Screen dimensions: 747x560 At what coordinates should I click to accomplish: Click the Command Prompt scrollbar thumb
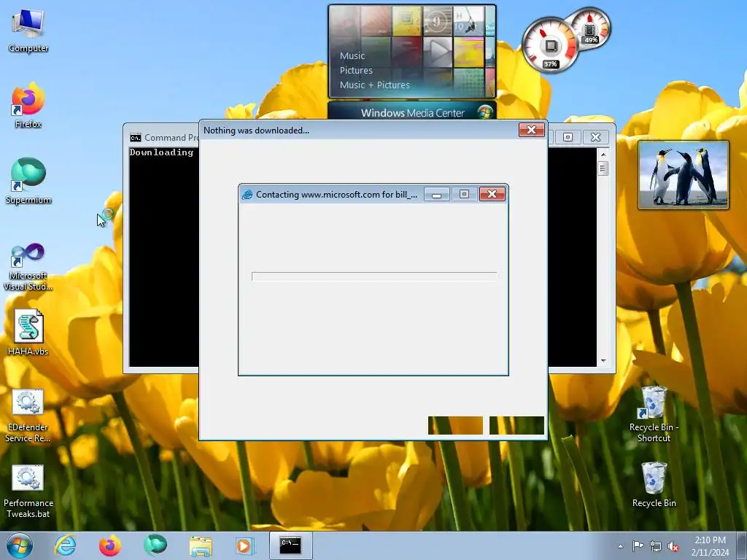(603, 168)
